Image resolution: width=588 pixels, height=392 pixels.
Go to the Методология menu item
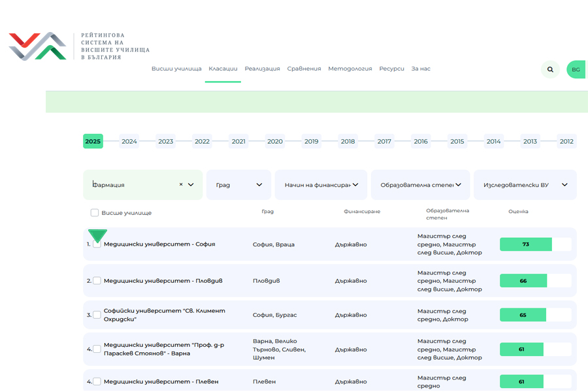click(350, 69)
